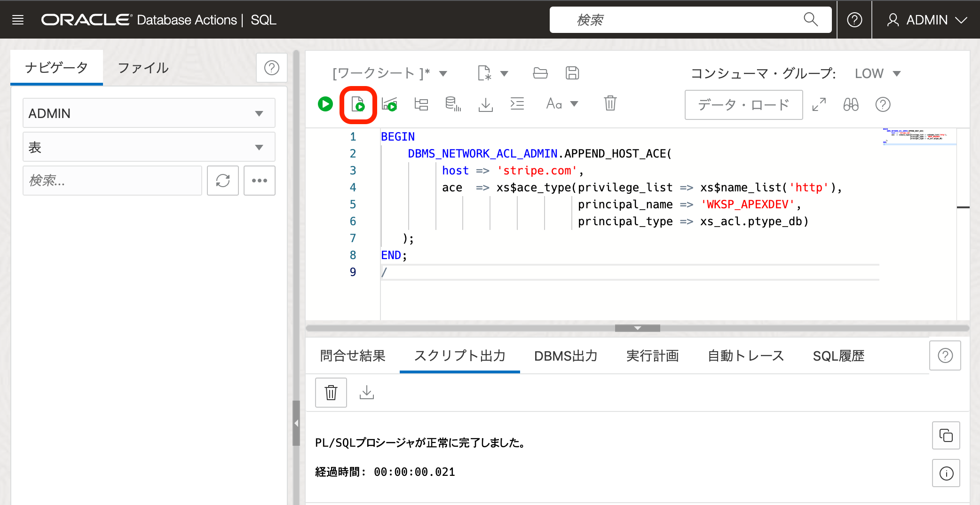Clear the worksheet with the toolbar trash icon
Screen dimensions: 980x505
[610, 103]
